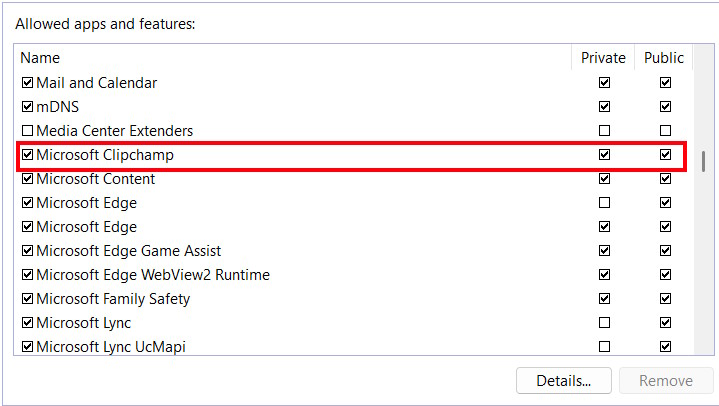Viewport: 719px width, 406px height.
Task: Uncheck Private for Microsoft Clipchamp
Action: tap(604, 155)
